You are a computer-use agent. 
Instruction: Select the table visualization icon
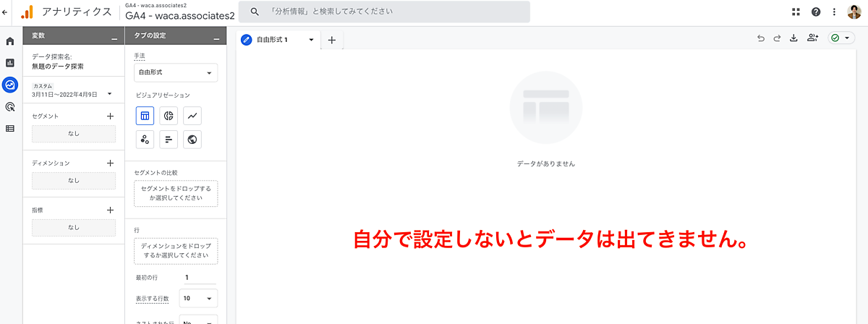pos(145,116)
